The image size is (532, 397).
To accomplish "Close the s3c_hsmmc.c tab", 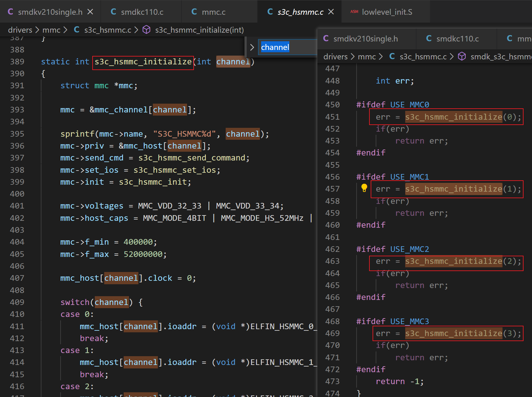I will point(331,12).
